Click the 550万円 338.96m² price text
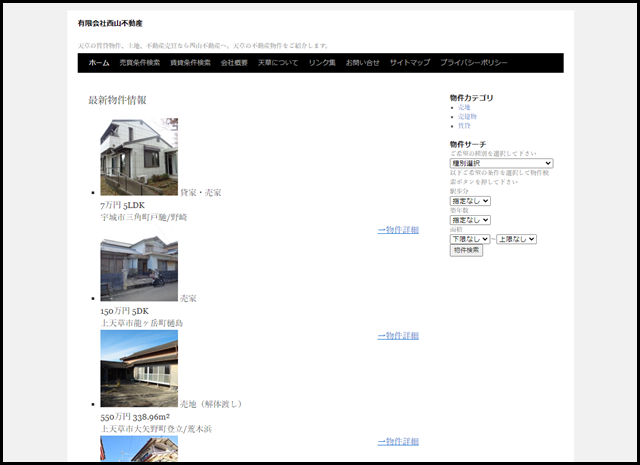Image resolution: width=640 pixels, height=465 pixels. (135, 417)
